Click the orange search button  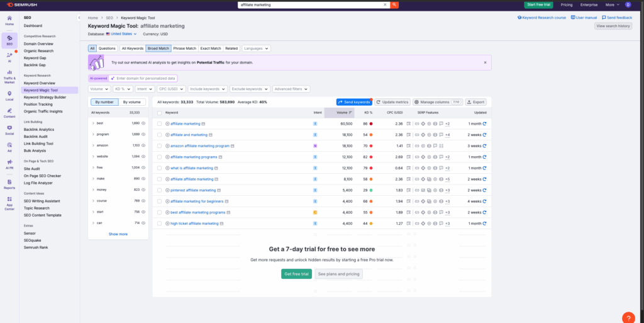(394, 5)
